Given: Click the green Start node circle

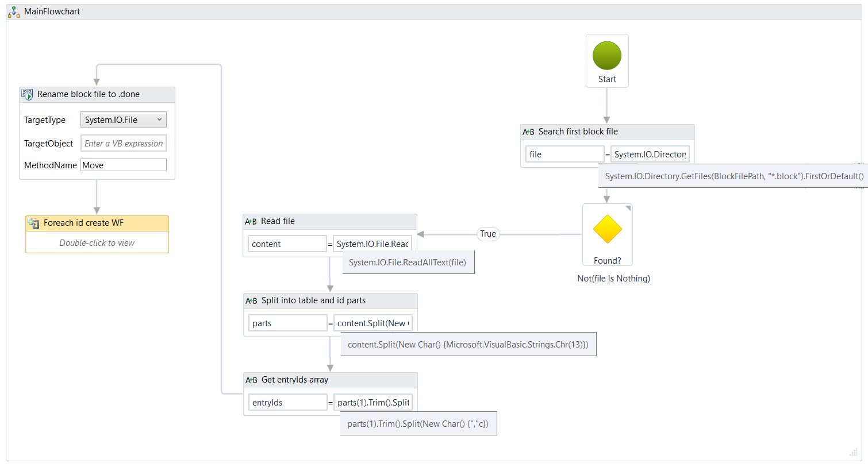Looking at the screenshot, I should pyautogui.click(x=607, y=56).
